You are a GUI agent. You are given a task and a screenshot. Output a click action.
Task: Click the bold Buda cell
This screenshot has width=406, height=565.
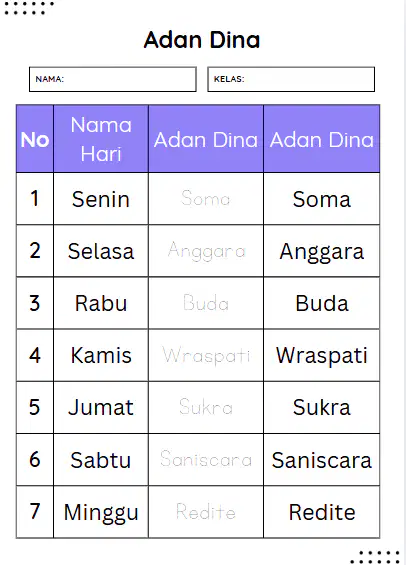tap(321, 303)
